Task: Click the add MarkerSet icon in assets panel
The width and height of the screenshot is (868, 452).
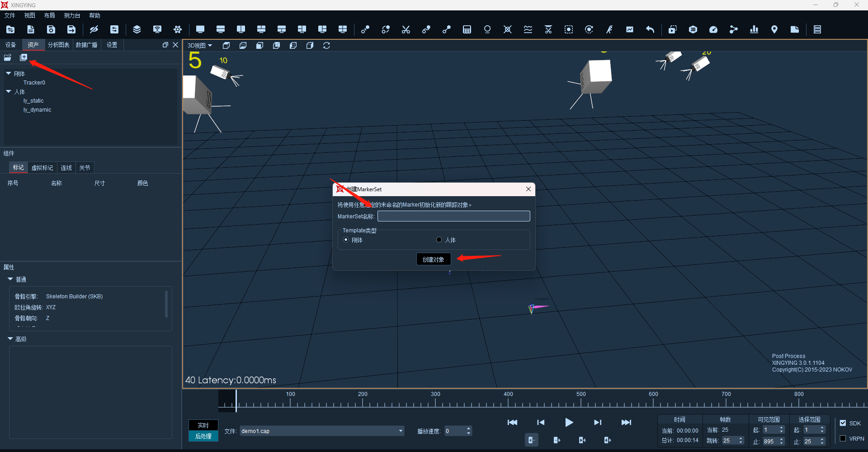Action: coord(24,57)
